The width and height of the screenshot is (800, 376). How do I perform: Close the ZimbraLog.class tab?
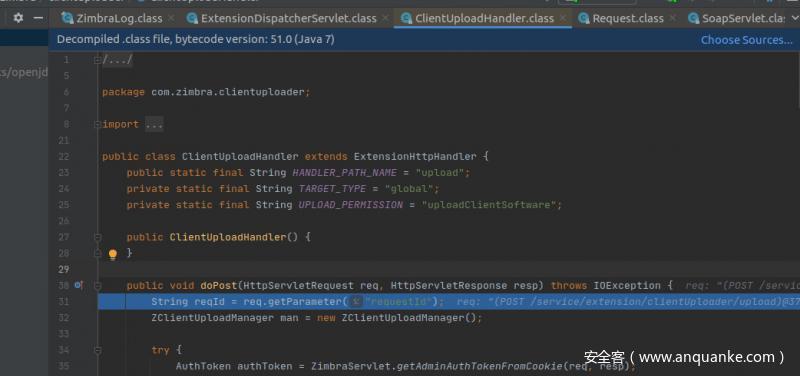pyautogui.click(x=171, y=18)
